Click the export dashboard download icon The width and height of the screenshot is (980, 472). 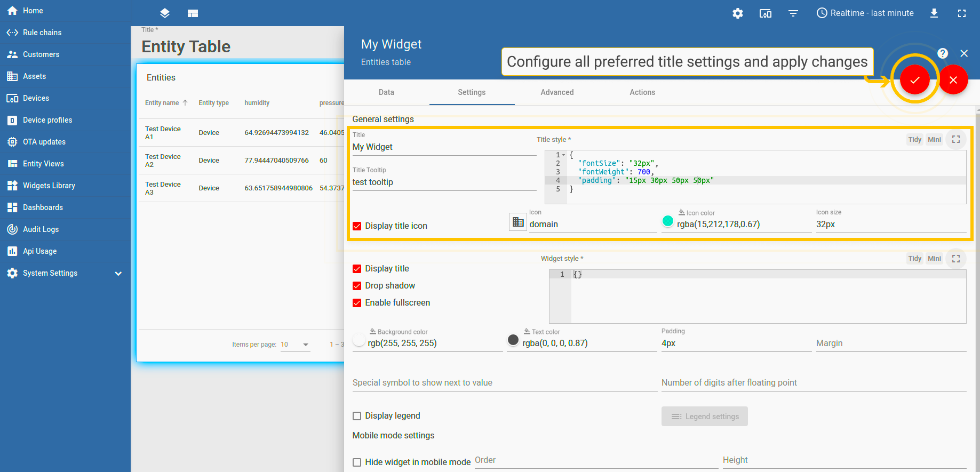[x=934, y=13]
